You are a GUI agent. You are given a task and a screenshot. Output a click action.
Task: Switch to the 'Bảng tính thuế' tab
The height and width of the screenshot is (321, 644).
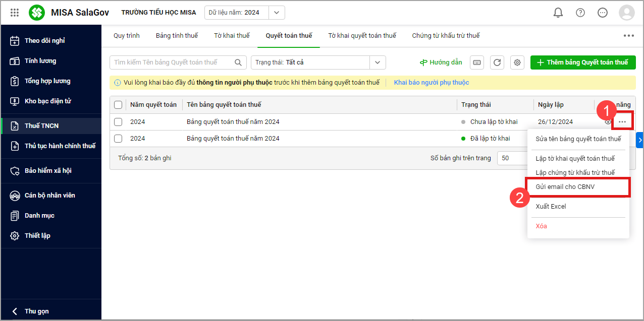click(x=177, y=36)
